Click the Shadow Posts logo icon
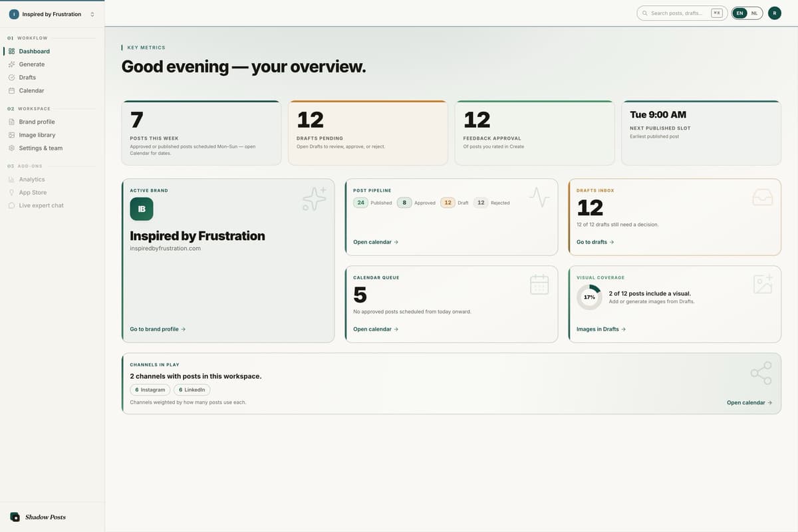798x532 pixels. [15, 517]
